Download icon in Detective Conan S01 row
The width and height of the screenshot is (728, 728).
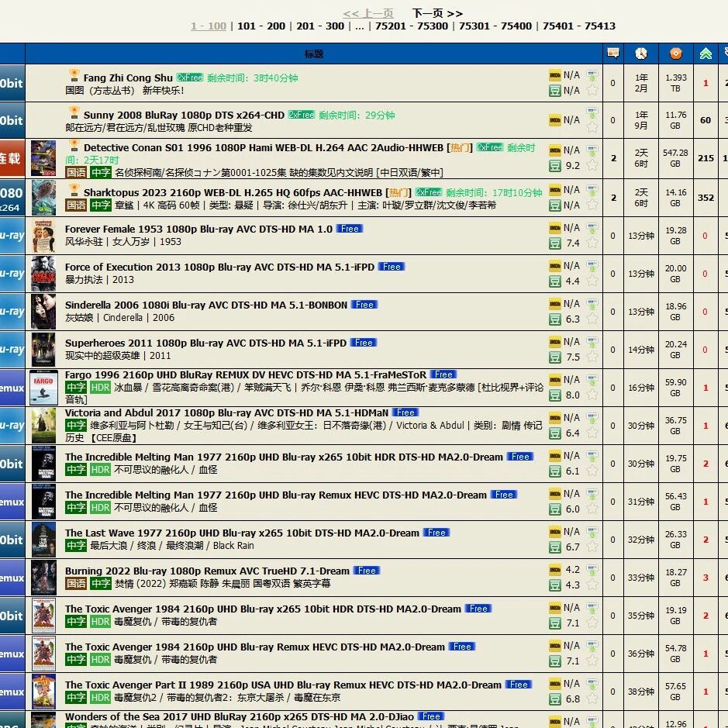pos(592,150)
